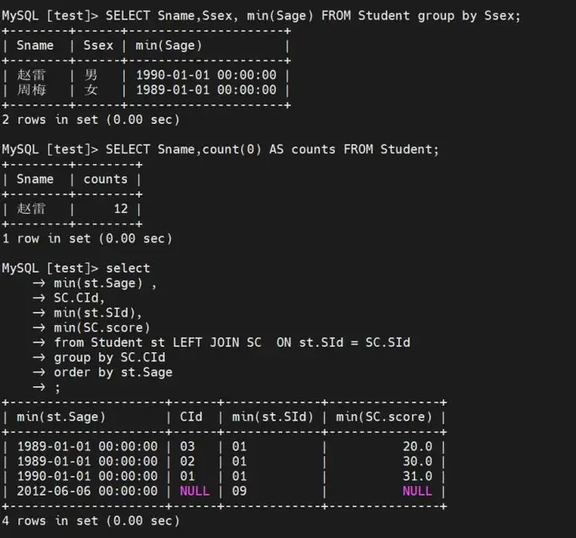Click the 2012-06-06 date cell
Viewport: 576px width, 538px height.
[87, 491]
